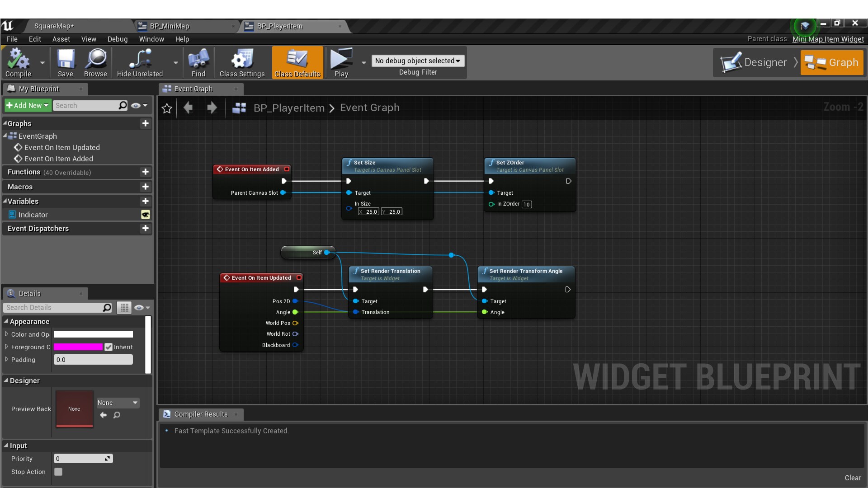This screenshot has width=868, height=488.
Task: Toggle Indicator variable visibility eye
Action: (145, 215)
